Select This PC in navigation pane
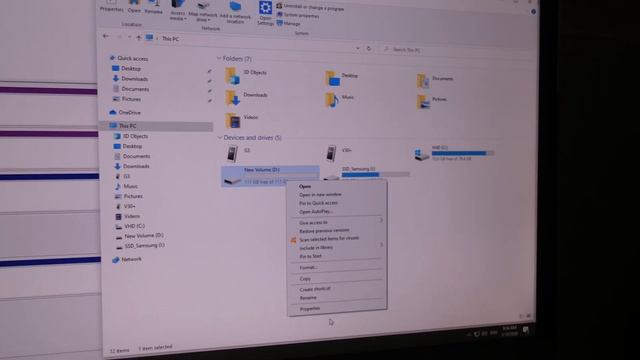 [x=127, y=126]
